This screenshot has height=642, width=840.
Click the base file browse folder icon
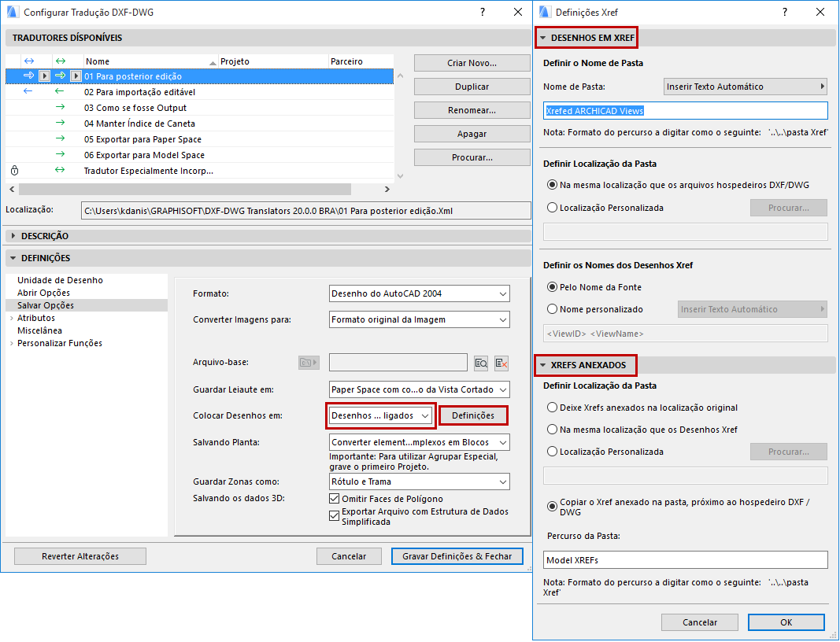tap(309, 363)
